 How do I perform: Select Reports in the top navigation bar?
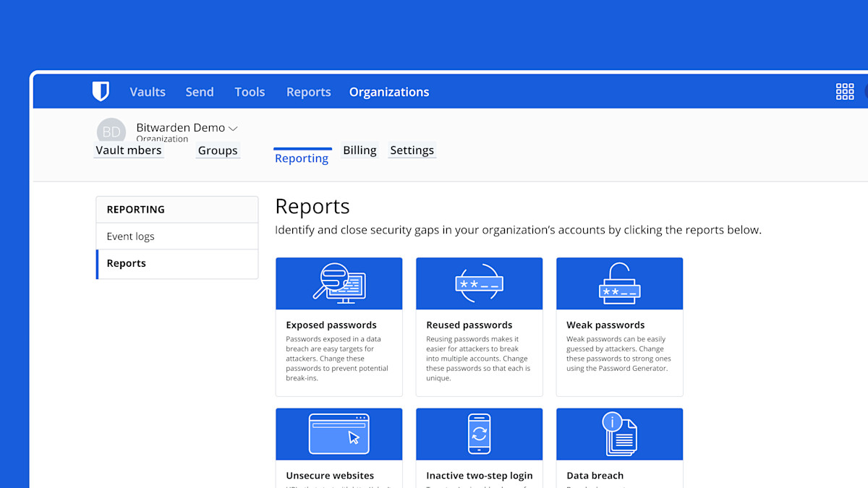click(308, 92)
